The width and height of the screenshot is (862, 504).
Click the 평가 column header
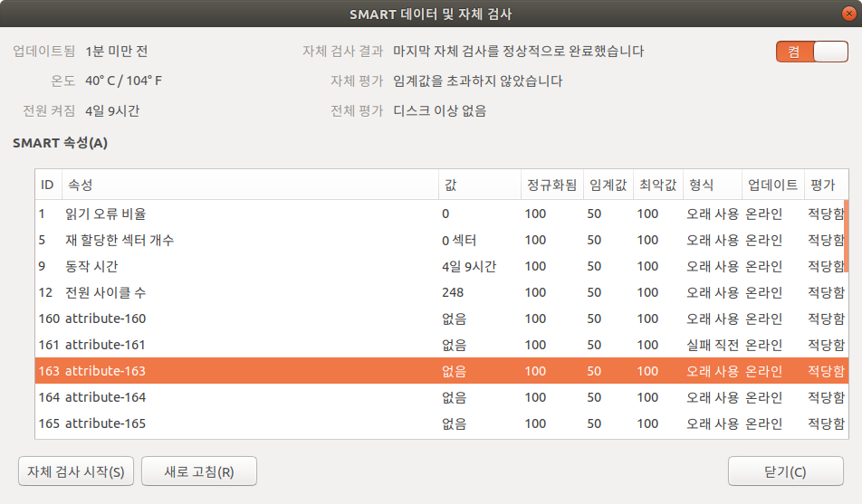pyautogui.click(x=826, y=185)
